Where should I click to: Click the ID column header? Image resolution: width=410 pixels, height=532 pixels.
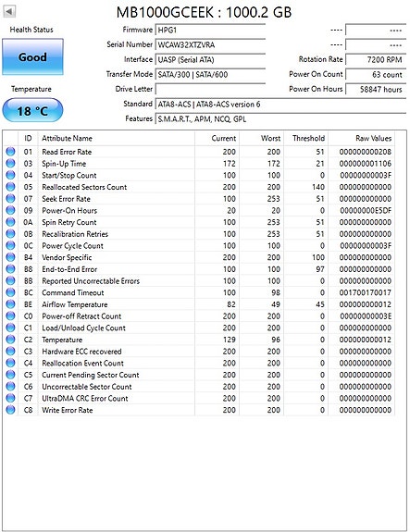pyautogui.click(x=28, y=139)
